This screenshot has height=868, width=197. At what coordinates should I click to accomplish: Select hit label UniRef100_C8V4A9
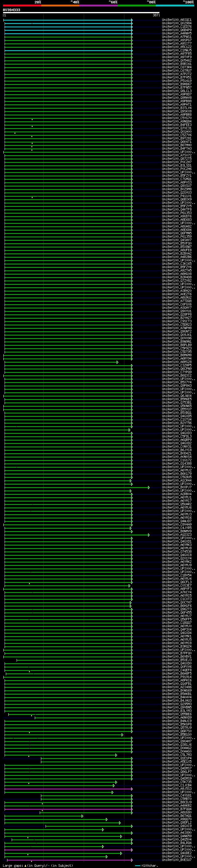coord(177,525)
